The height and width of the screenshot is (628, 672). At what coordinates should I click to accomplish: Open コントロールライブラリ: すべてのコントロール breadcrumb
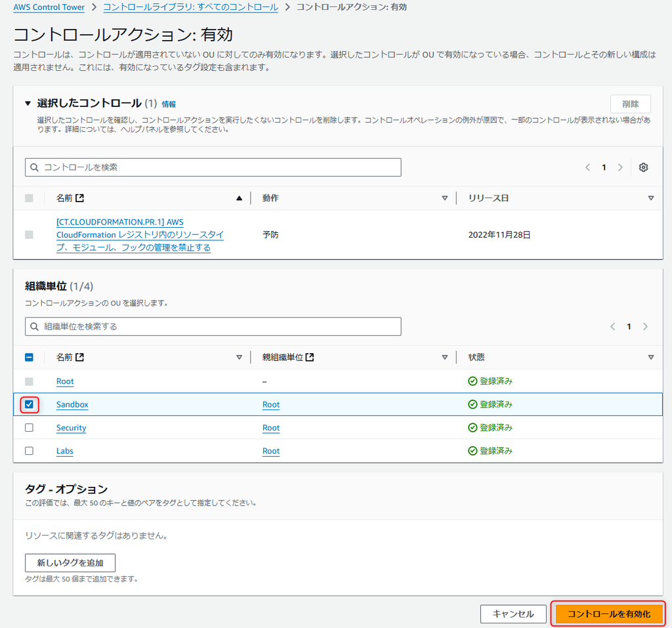coord(191,7)
